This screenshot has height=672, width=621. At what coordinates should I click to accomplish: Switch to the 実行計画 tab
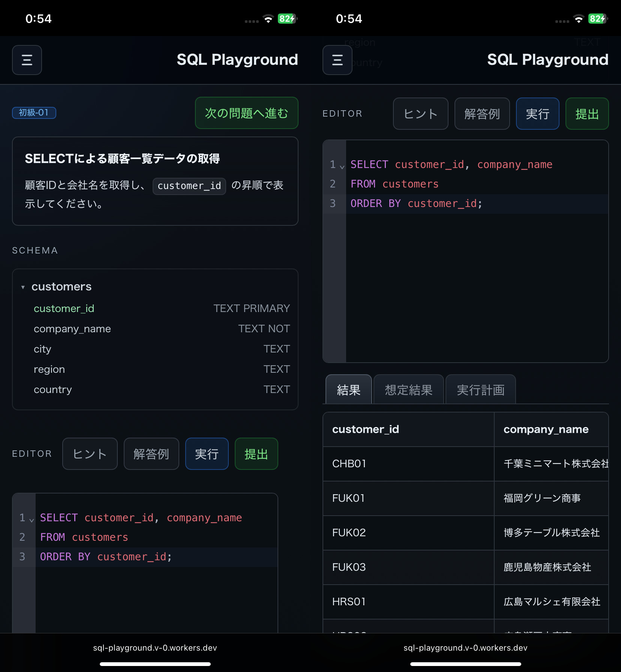481,390
